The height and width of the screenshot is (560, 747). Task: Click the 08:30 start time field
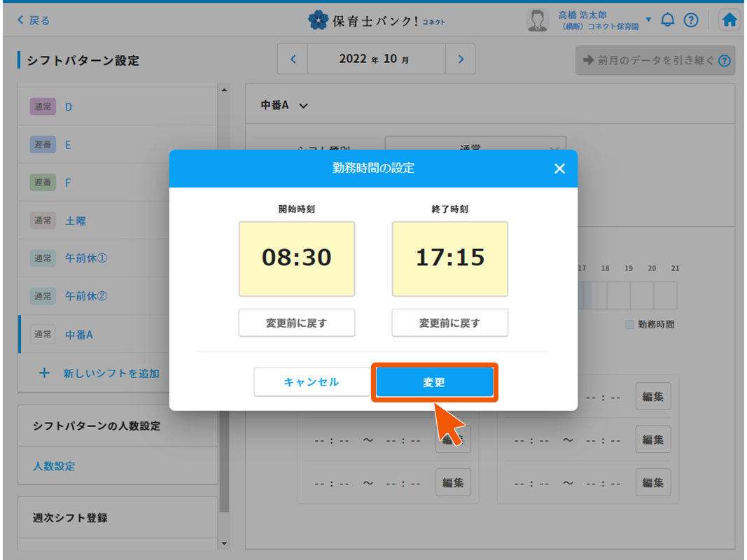pyautogui.click(x=297, y=258)
